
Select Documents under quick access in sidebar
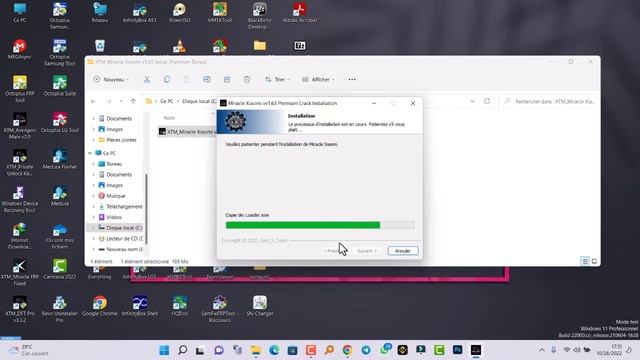pyautogui.click(x=119, y=118)
